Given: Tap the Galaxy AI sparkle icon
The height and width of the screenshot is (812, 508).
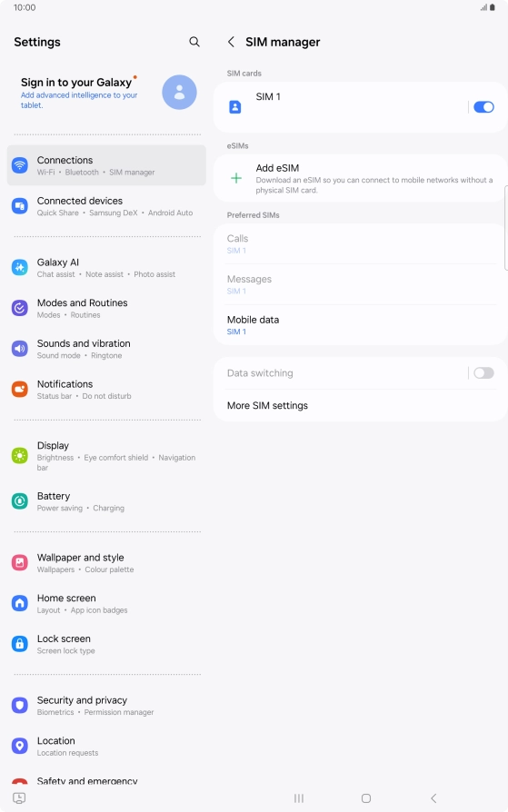Looking at the screenshot, I should click(20, 268).
